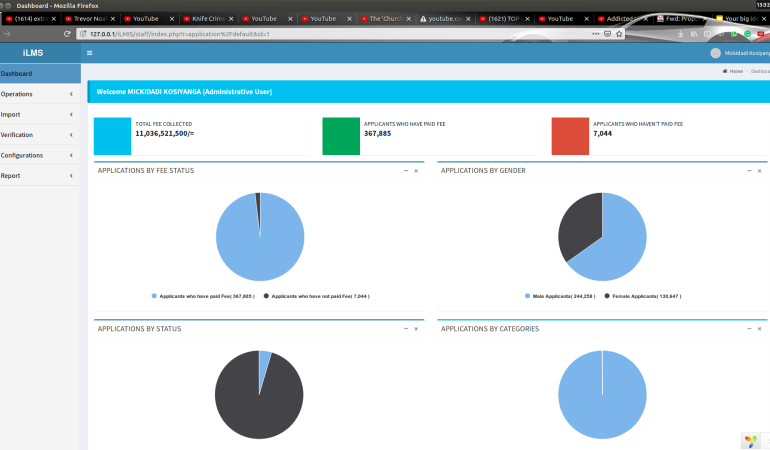Toggle 'Male Applicants' legend item
The width and height of the screenshot is (770, 450).
560,296
